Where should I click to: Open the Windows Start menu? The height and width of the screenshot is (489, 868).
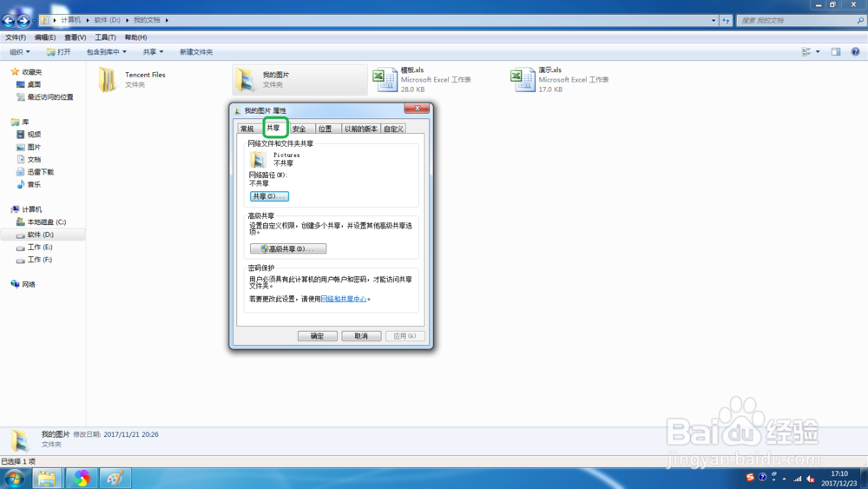pos(15,479)
